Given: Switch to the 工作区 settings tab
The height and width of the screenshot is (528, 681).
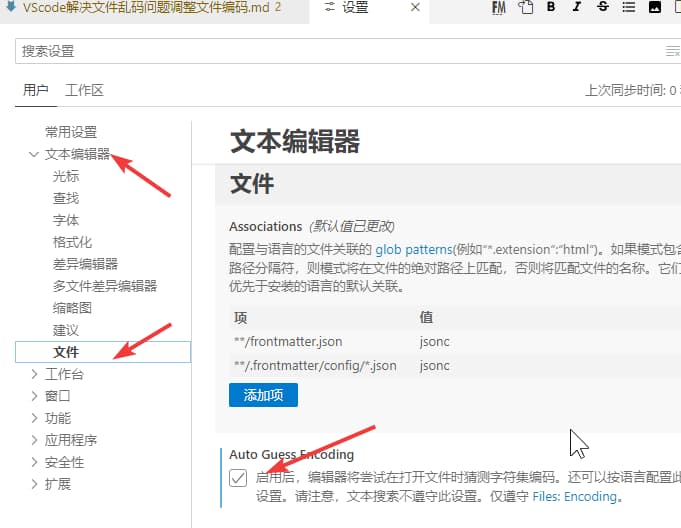Looking at the screenshot, I should [x=84, y=90].
